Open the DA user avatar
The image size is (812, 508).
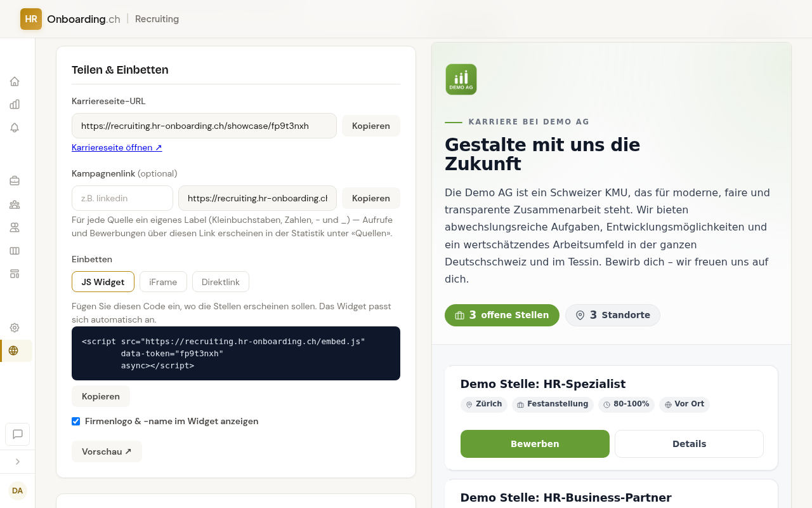(x=18, y=490)
